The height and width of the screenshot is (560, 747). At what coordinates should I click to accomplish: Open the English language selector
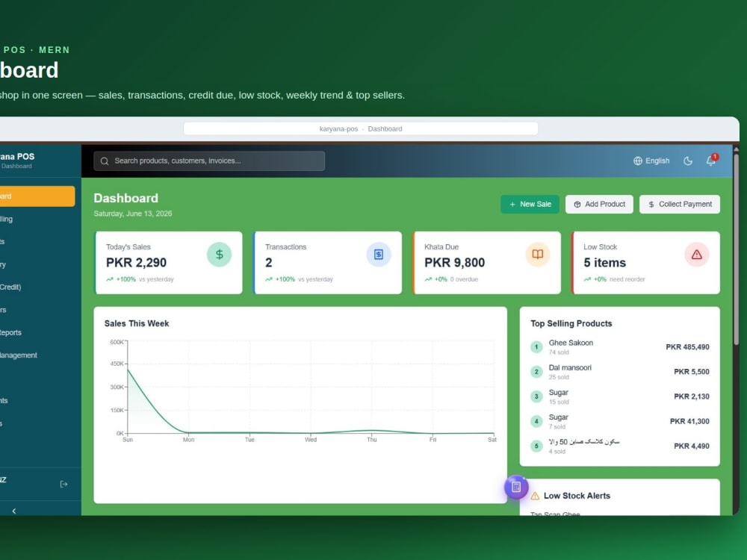point(651,161)
